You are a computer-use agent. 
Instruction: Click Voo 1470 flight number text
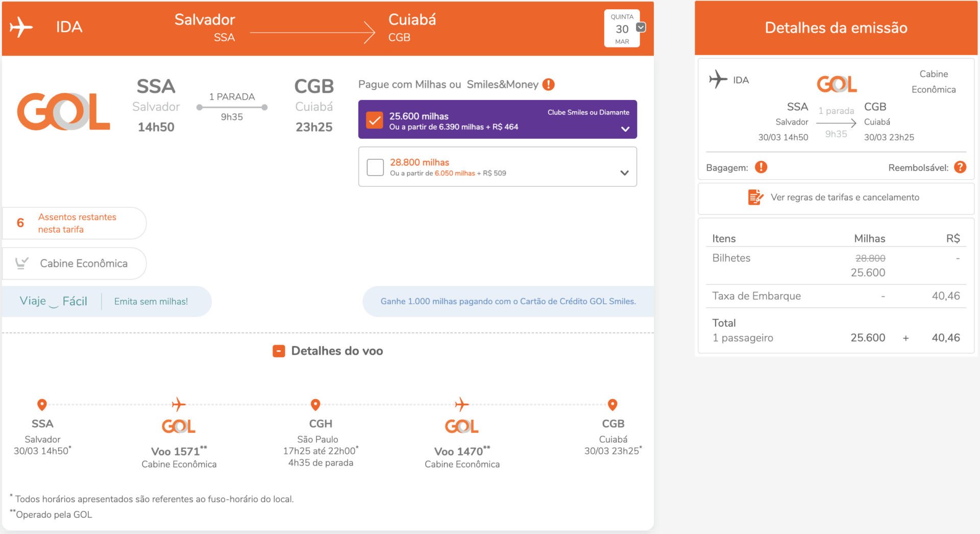pyautogui.click(x=458, y=451)
